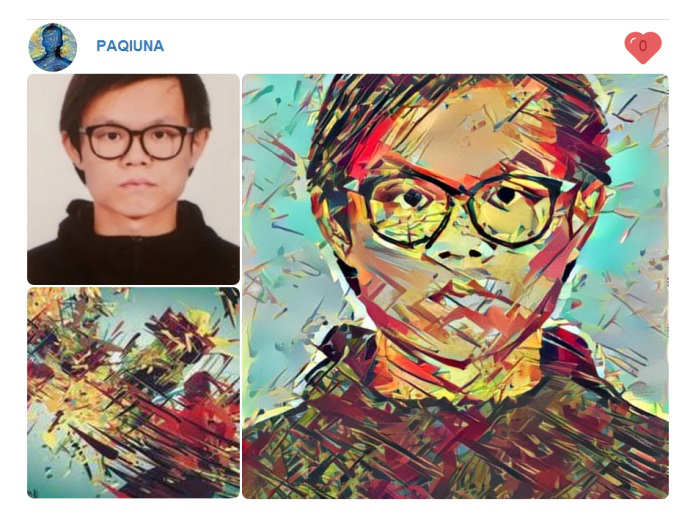This screenshot has width=693, height=521.
Task: Click the like count 0 in heart
Action: (x=643, y=46)
